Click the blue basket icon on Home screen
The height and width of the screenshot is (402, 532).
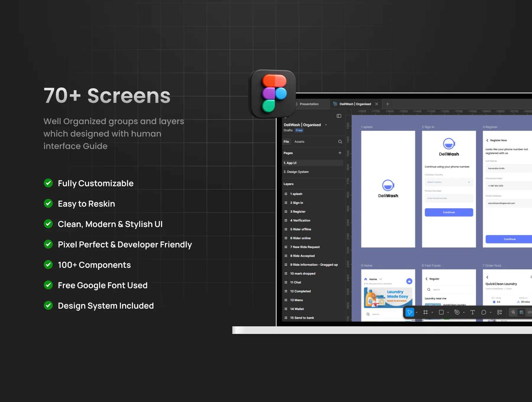click(409, 281)
